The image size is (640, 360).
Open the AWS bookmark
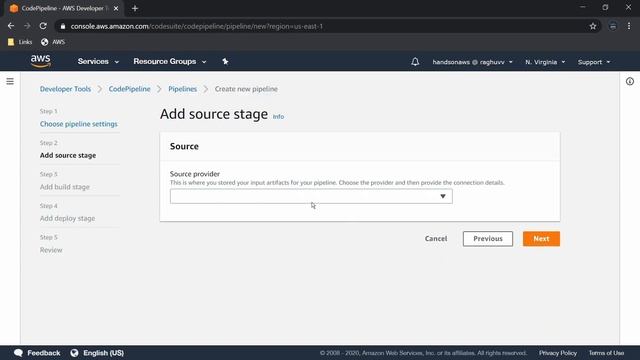coord(53,42)
